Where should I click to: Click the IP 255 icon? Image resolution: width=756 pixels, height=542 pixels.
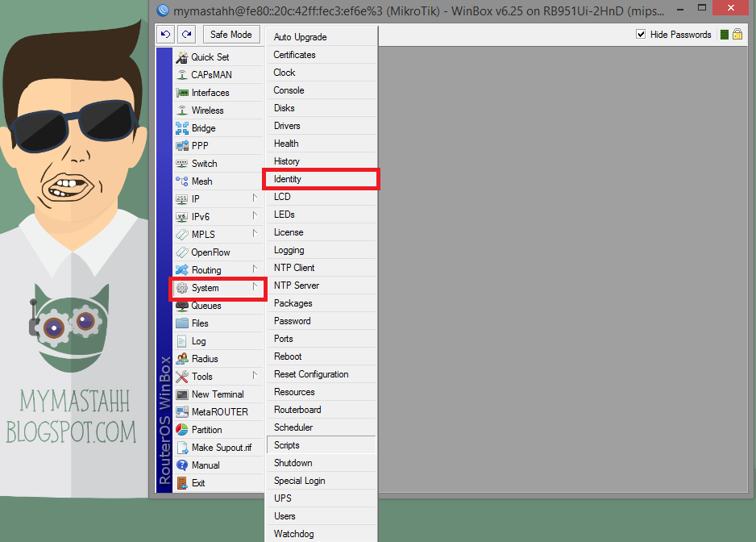182,199
